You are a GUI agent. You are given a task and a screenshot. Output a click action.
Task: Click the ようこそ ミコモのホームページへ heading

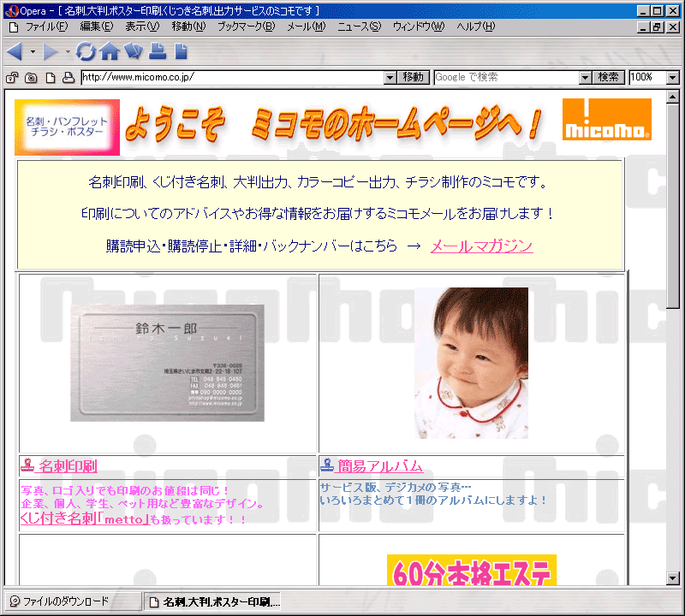333,124
